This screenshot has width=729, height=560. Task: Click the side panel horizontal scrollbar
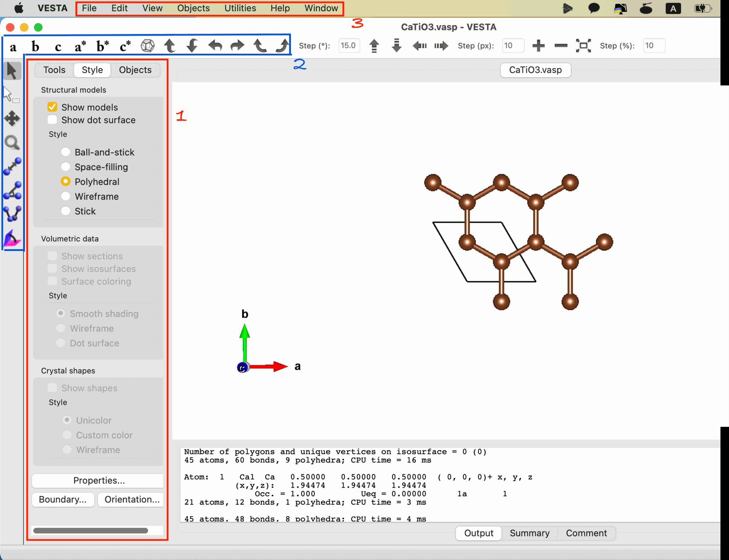coord(91,530)
